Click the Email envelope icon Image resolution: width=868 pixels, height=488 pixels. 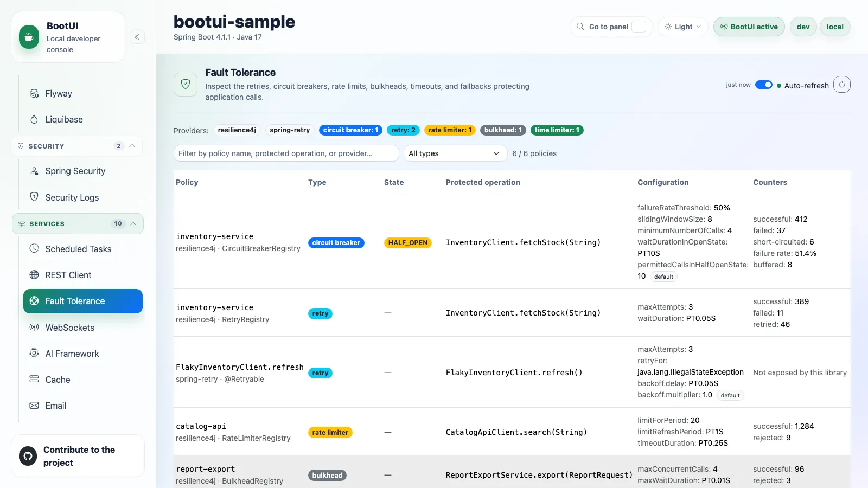point(34,406)
